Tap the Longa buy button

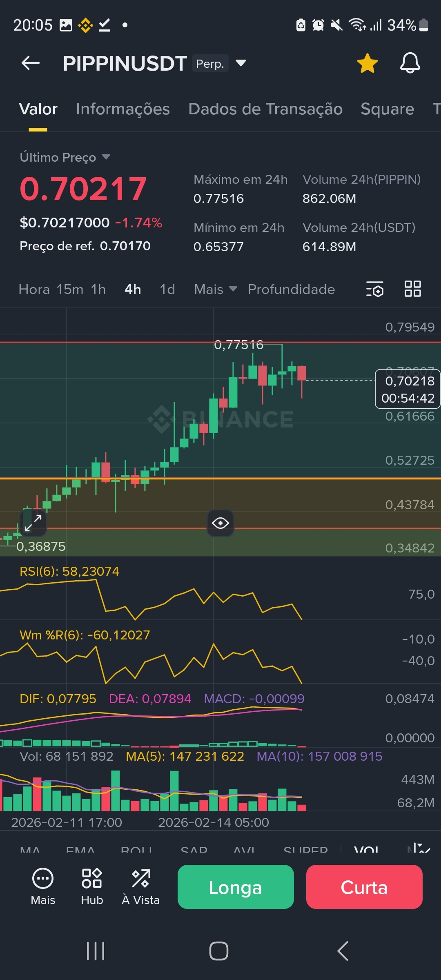click(236, 887)
